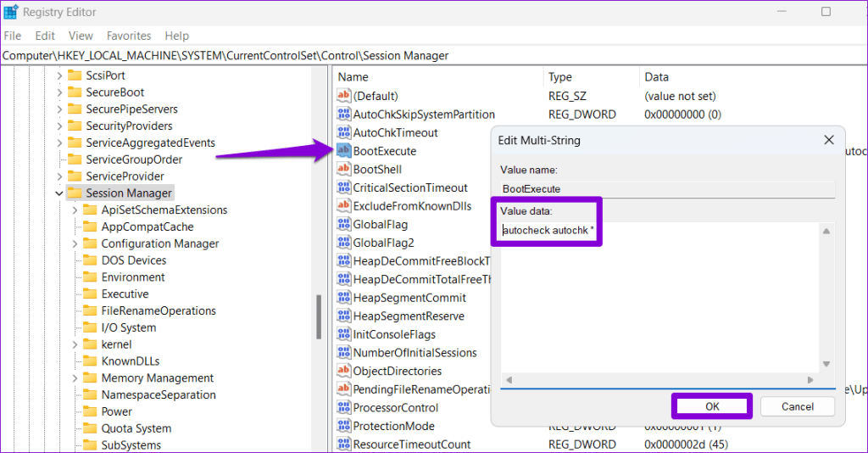Click the Value data scroll down arrow

click(x=826, y=364)
